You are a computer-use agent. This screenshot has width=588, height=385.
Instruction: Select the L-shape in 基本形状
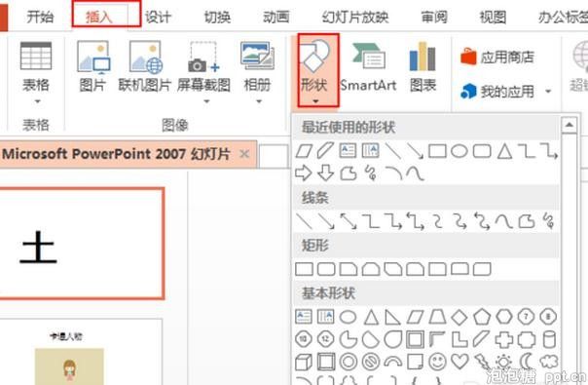tap(459, 340)
